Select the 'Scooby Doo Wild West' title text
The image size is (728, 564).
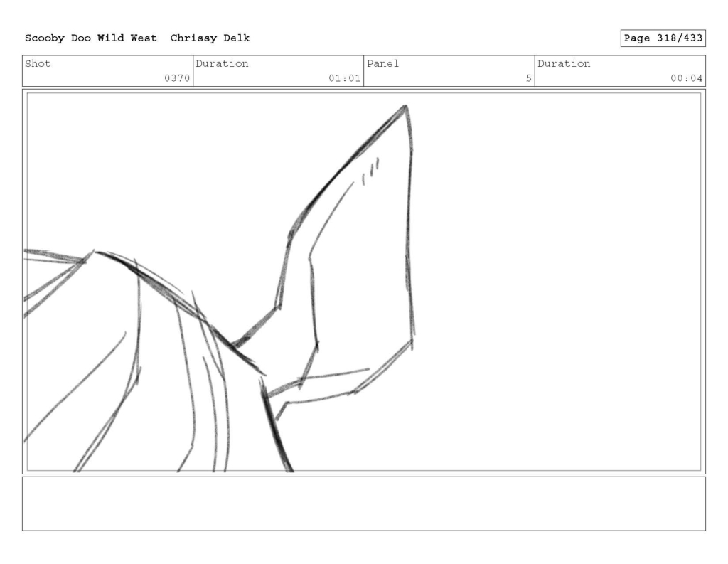(91, 38)
